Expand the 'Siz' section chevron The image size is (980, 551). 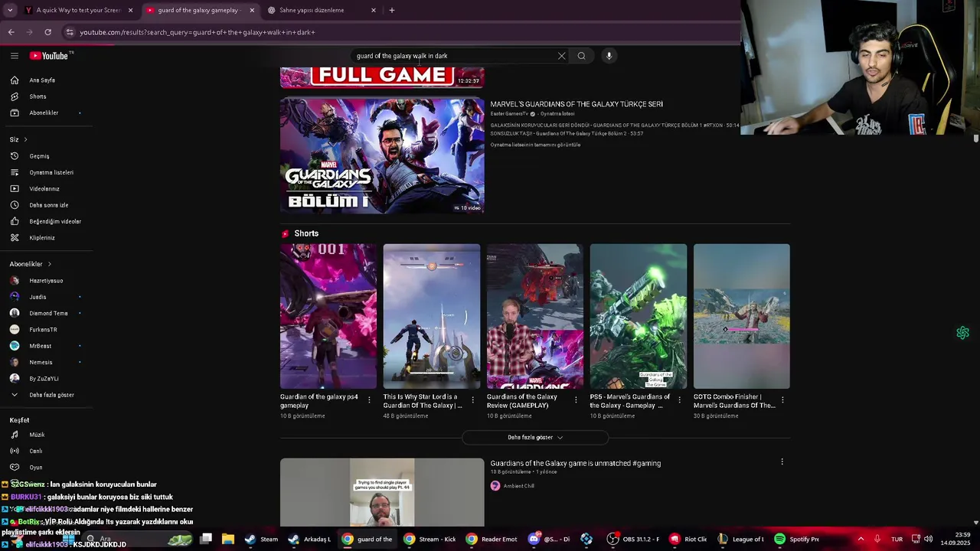(x=25, y=139)
